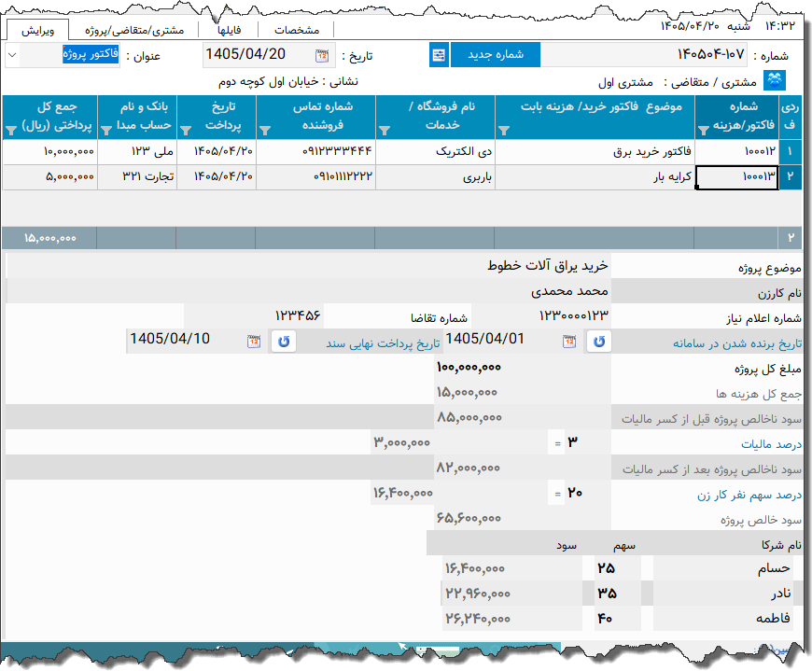Image resolution: width=812 pixels, height=671 pixels.
Task: Click the filter icon in جمع کل پرداختی column
Action: 11,131
